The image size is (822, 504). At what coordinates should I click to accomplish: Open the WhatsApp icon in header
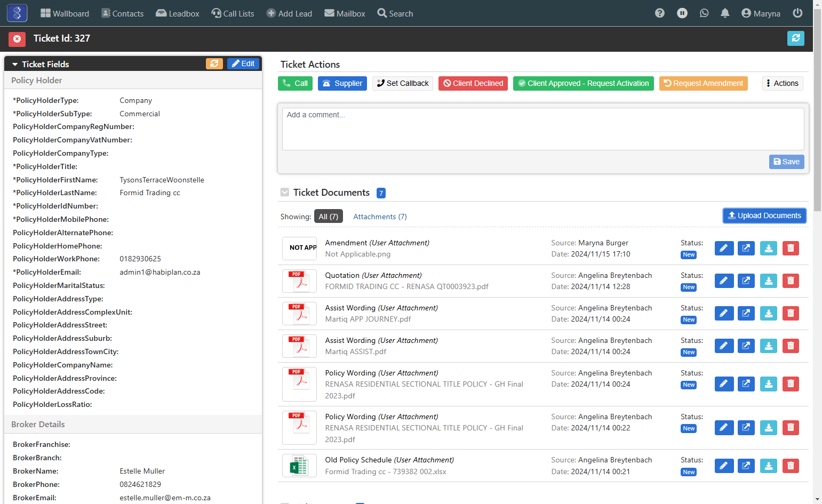tap(704, 13)
